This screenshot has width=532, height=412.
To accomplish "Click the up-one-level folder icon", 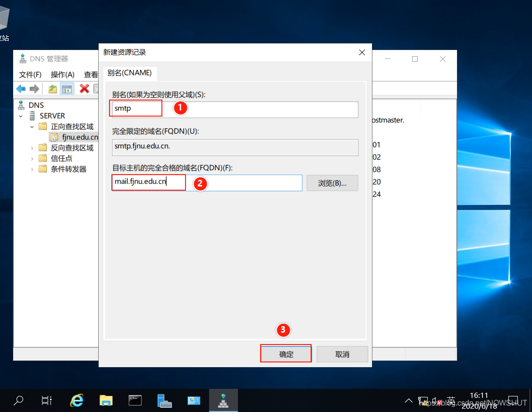I will [x=52, y=89].
